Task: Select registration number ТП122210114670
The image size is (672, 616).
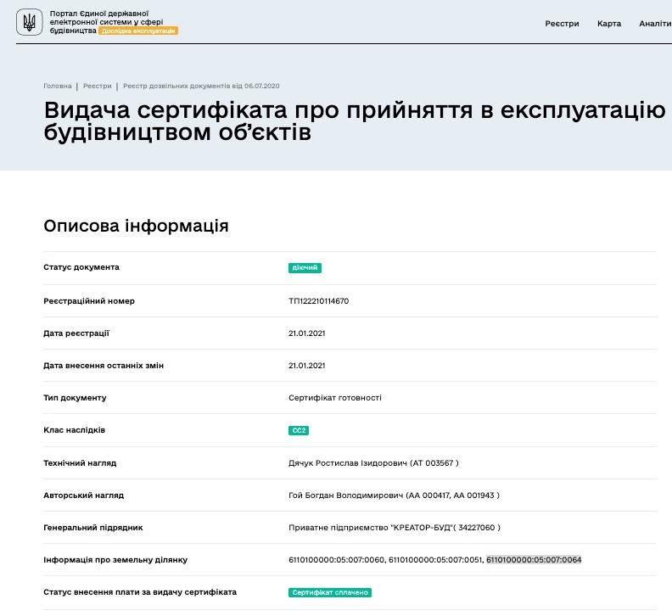Action: point(318,301)
